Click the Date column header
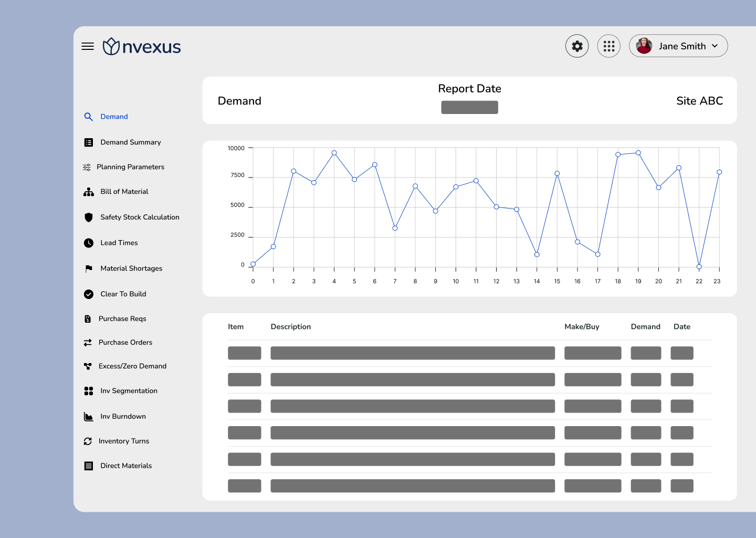 point(682,327)
